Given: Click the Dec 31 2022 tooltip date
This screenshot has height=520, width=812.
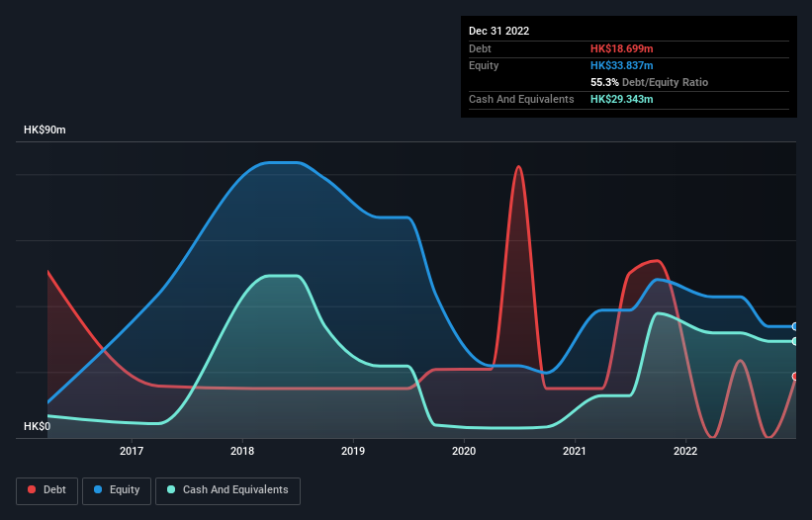Looking at the screenshot, I should pyautogui.click(x=498, y=31).
